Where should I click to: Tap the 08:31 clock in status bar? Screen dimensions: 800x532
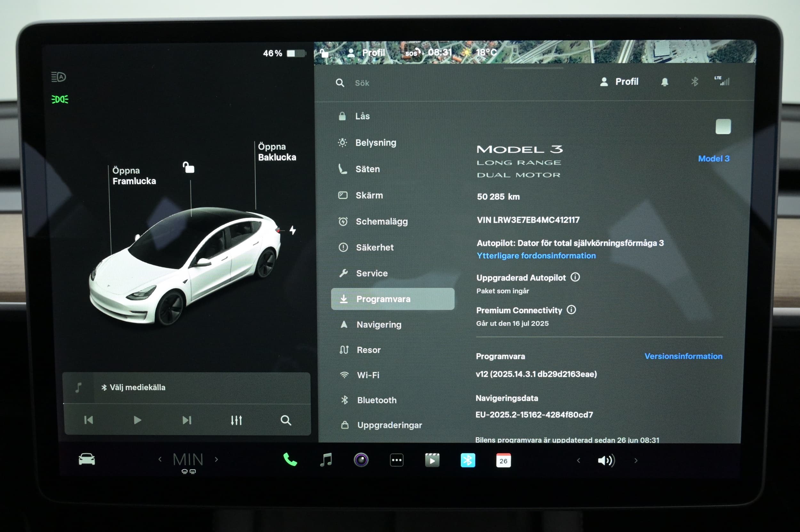(440, 52)
